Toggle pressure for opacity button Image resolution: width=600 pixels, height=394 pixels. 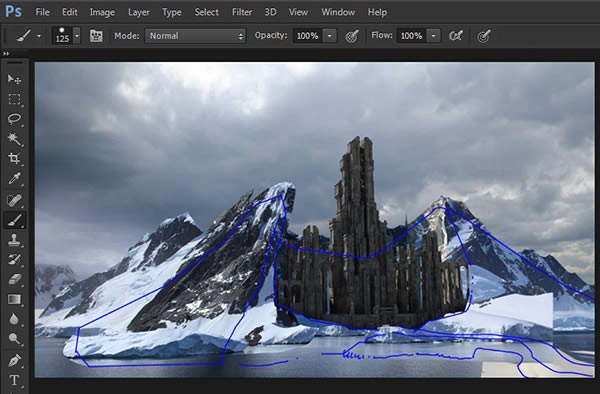point(352,36)
